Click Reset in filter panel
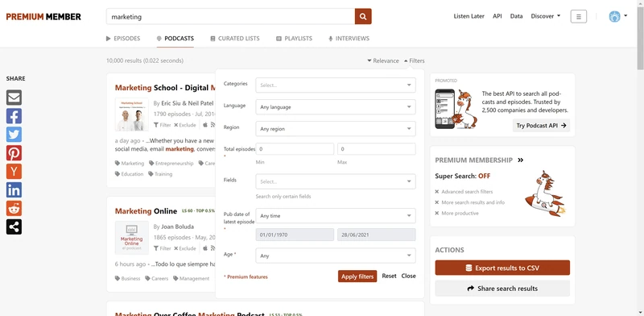 (389, 276)
